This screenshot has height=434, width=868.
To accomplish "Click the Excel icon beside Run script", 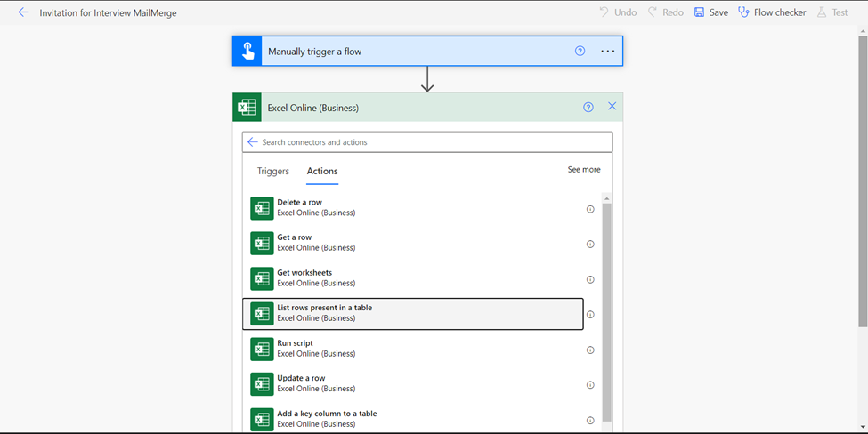I will 262,349.
